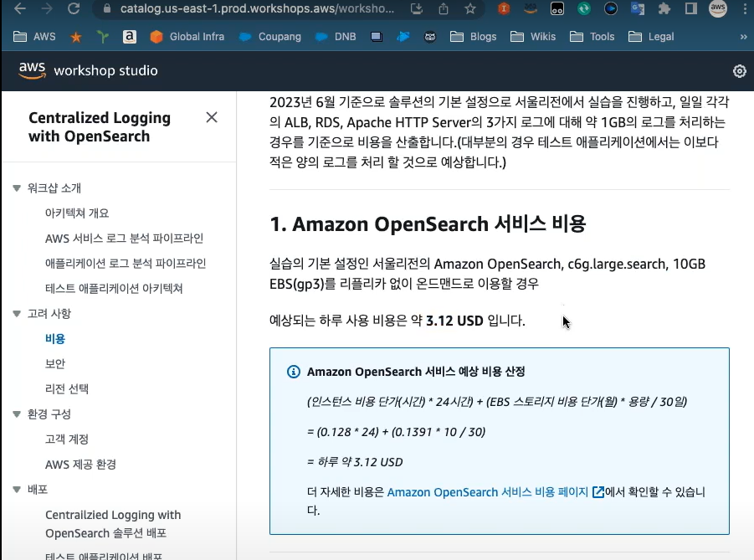The height and width of the screenshot is (560, 754).
Task: Click the Centralized Logging with OpenSearch title
Action: point(100,127)
